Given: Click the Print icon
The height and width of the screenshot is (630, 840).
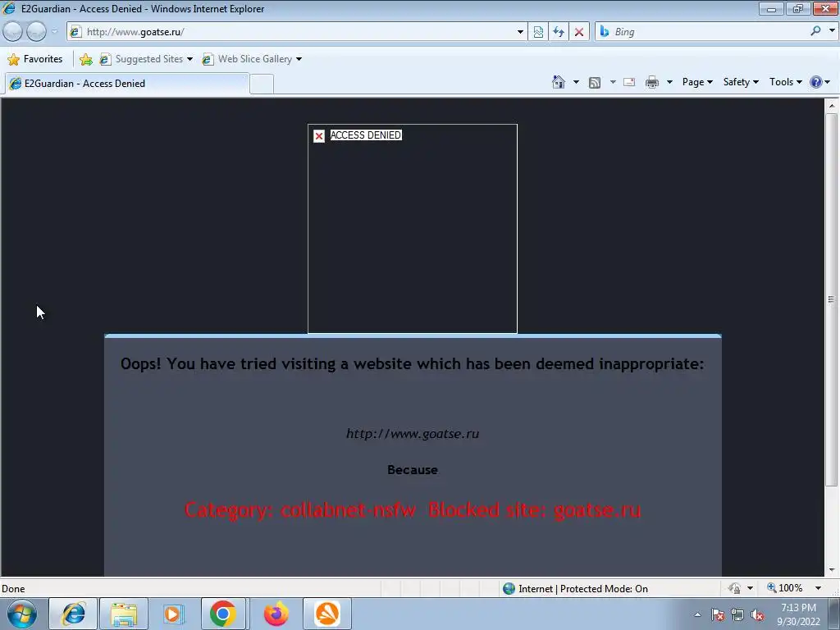Looking at the screenshot, I should tap(652, 82).
